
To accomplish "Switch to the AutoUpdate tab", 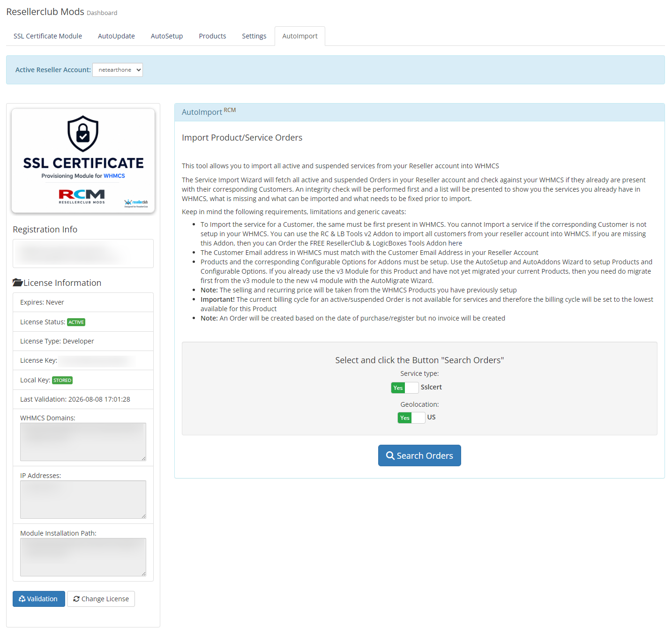I will tap(116, 36).
